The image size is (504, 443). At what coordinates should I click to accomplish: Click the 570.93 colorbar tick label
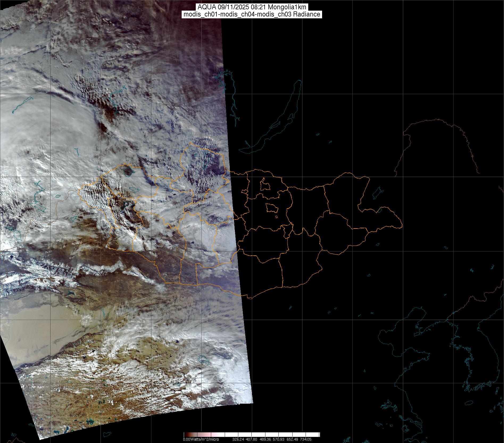[x=278, y=439]
